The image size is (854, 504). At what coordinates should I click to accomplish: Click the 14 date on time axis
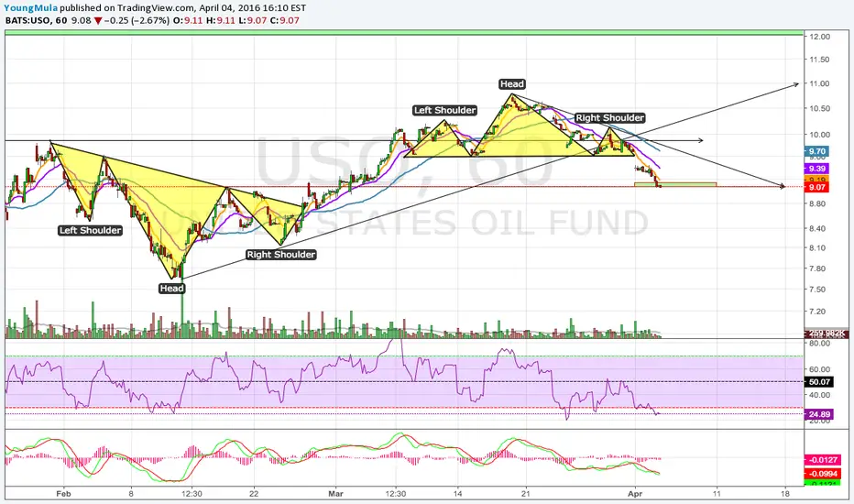457,494
